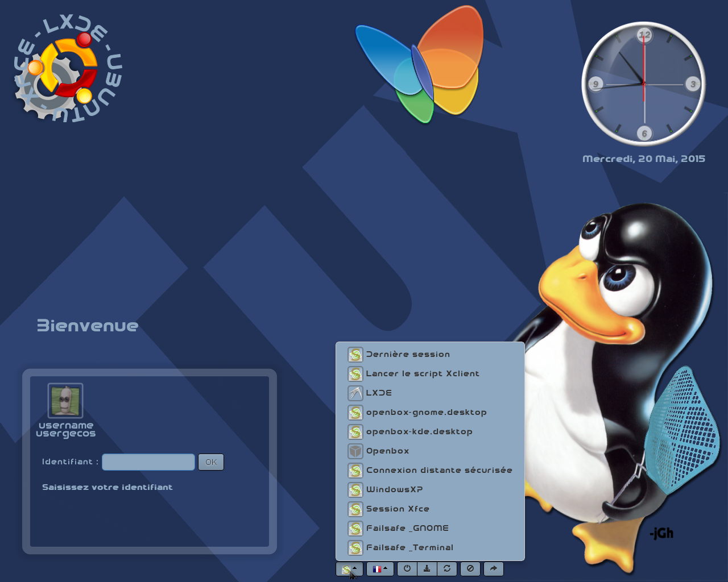Viewport: 728px width, 582px height.
Task: Select Connexion distante sécurisée
Action: click(430, 471)
